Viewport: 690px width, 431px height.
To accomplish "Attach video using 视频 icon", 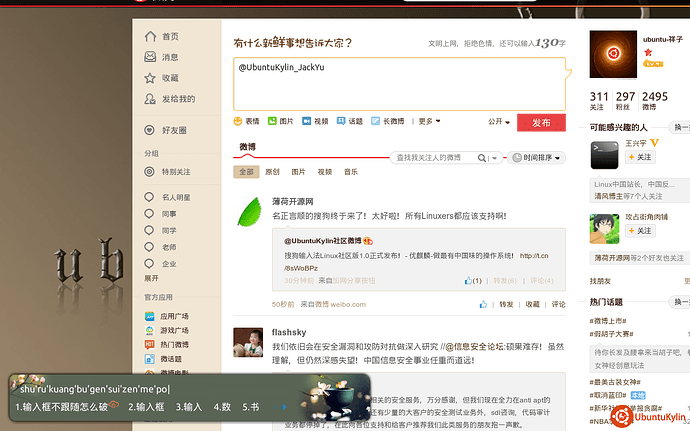I will [x=307, y=121].
